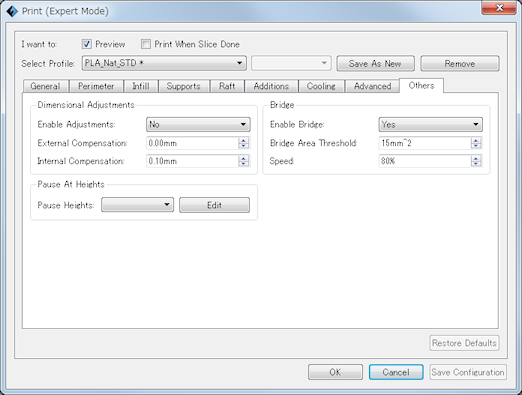Open the Select Profile dropdown PLA_Nat_STD
The height and width of the screenshot is (395, 522).
coord(164,63)
